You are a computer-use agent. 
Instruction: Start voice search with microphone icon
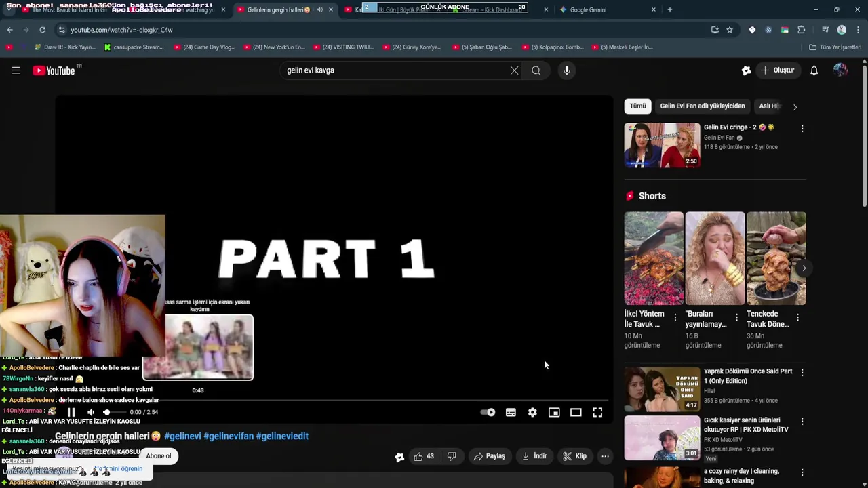567,70
